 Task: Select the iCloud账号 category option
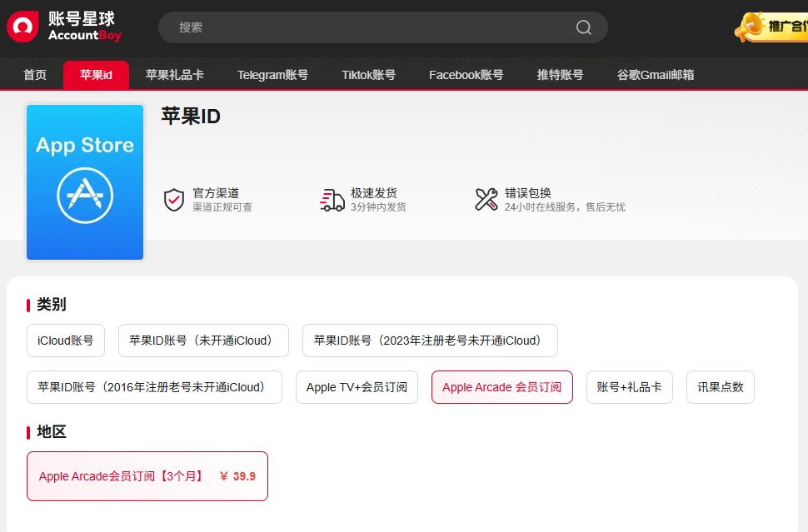(66, 341)
